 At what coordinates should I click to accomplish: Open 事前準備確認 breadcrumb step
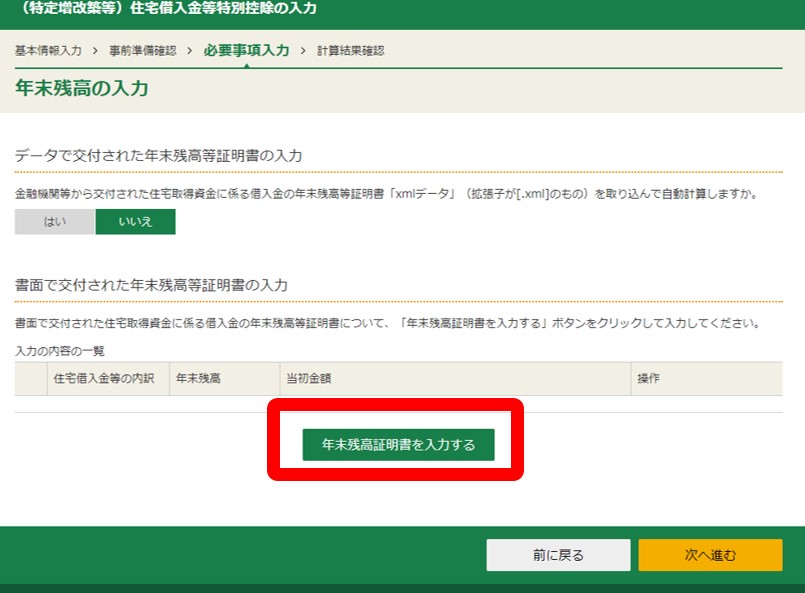coord(143,50)
